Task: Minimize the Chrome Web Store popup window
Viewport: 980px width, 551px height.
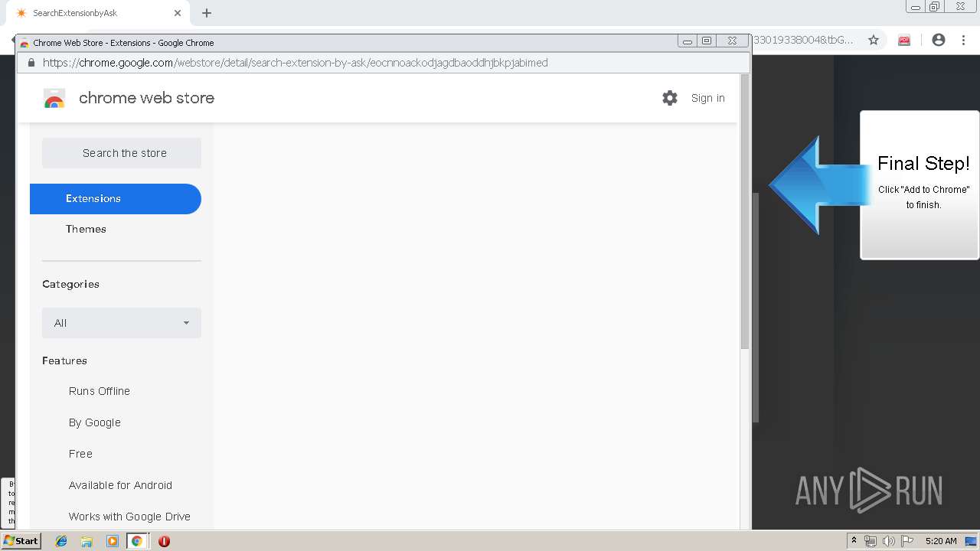Action: [687, 41]
